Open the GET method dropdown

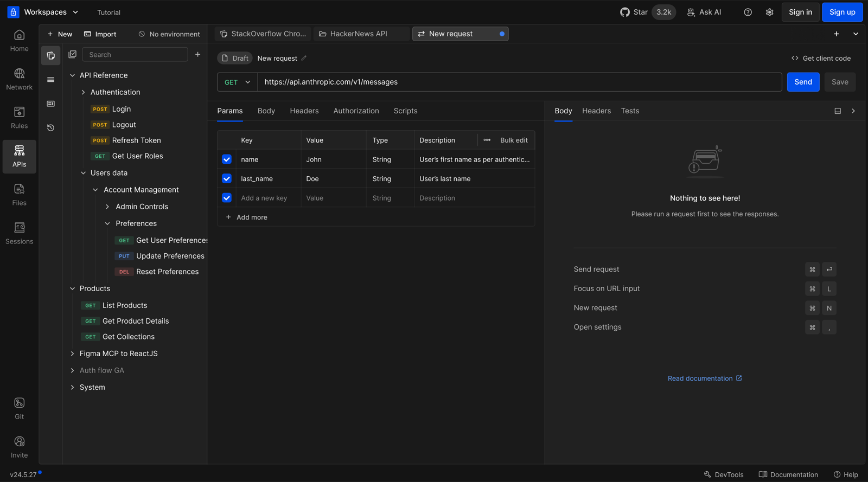(238, 82)
